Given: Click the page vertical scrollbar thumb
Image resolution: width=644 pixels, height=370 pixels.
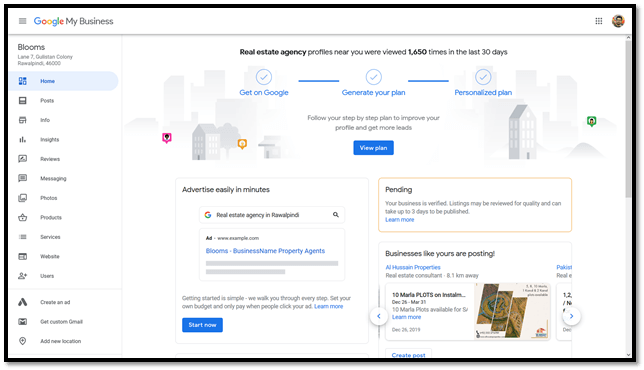Looking at the screenshot, I should [628, 119].
